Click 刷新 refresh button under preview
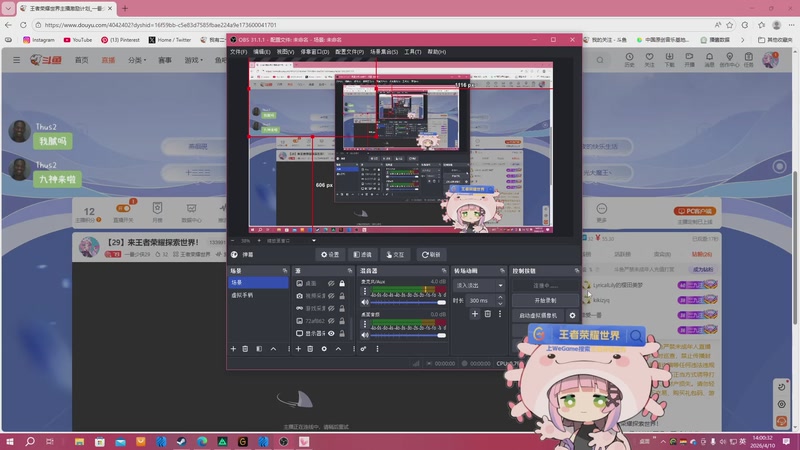The width and height of the screenshot is (800, 450). coord(431,255)
